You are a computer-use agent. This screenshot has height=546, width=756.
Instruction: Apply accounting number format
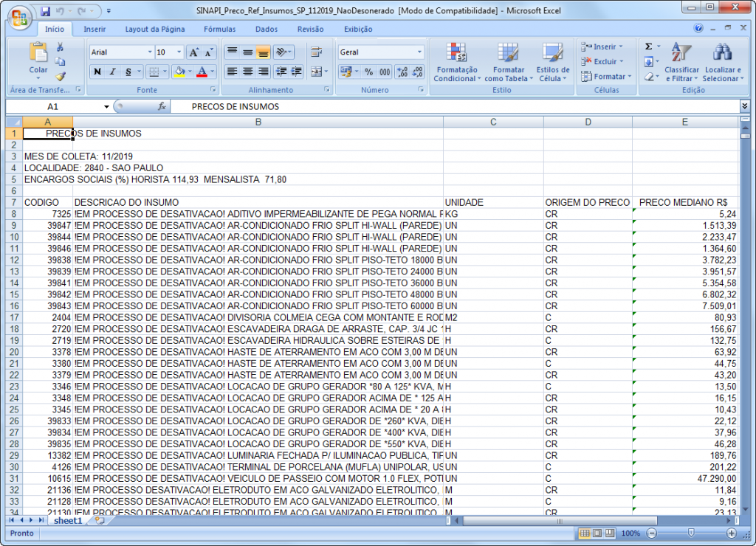click(346, 72)
